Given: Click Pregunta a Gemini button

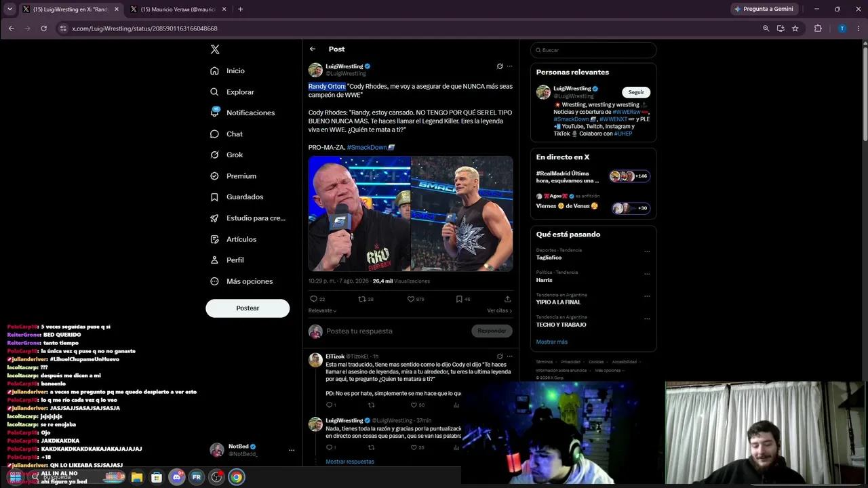Looking at the screenshot, I should [764, 9].
